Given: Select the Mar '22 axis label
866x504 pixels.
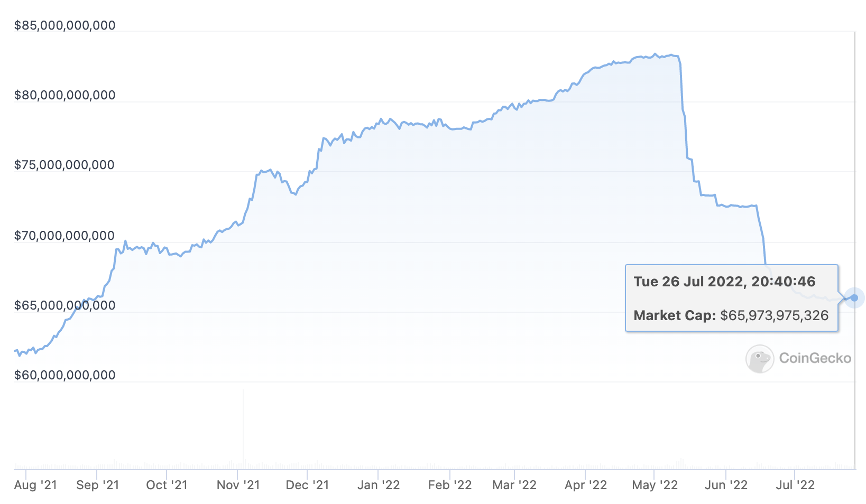Looking at the screenshot, I should pyautogui.click(x=514, y=485).
